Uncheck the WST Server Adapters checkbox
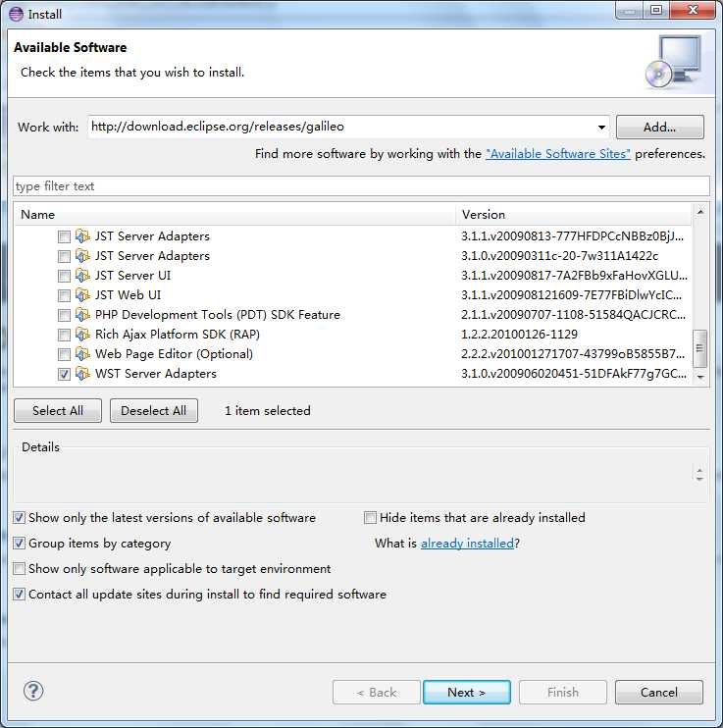Image resolution: width=723 pixels, height=728 pixels. pos(64,374)
